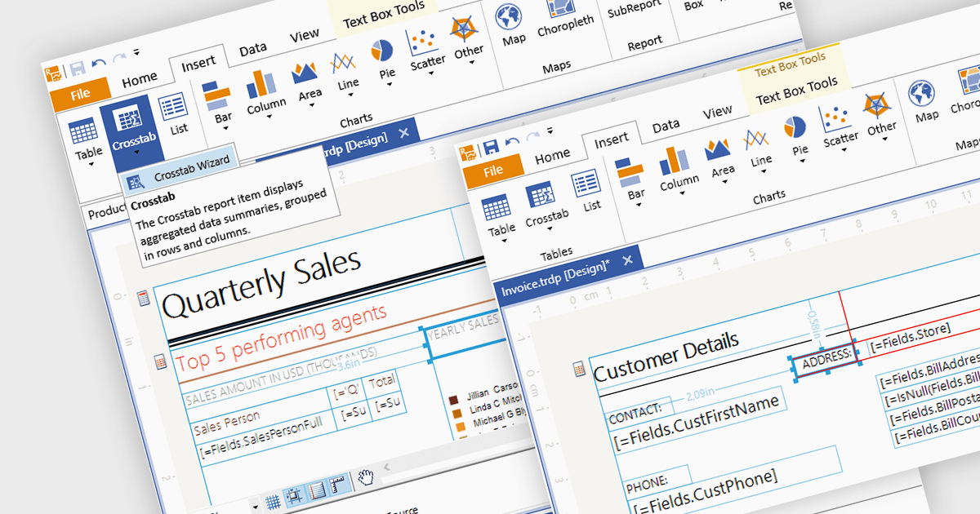The width and height of the screenshot is (980, 514).
Task: Expand the Other charts dropdown arrow in the back window
Action: tap(472, 63)
